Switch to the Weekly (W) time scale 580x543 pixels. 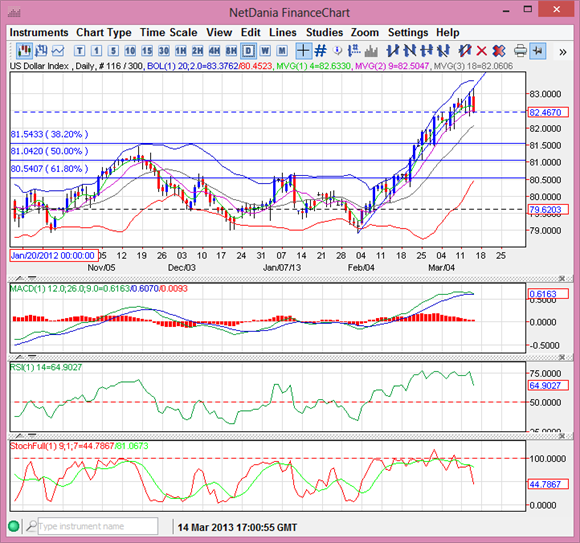click(265, 51)
